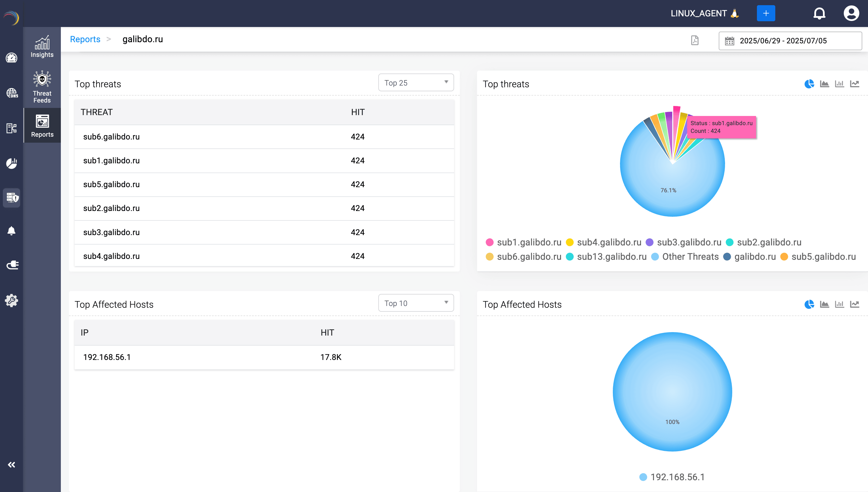Open the notification bell in the top bar

(x=819, y=13)
